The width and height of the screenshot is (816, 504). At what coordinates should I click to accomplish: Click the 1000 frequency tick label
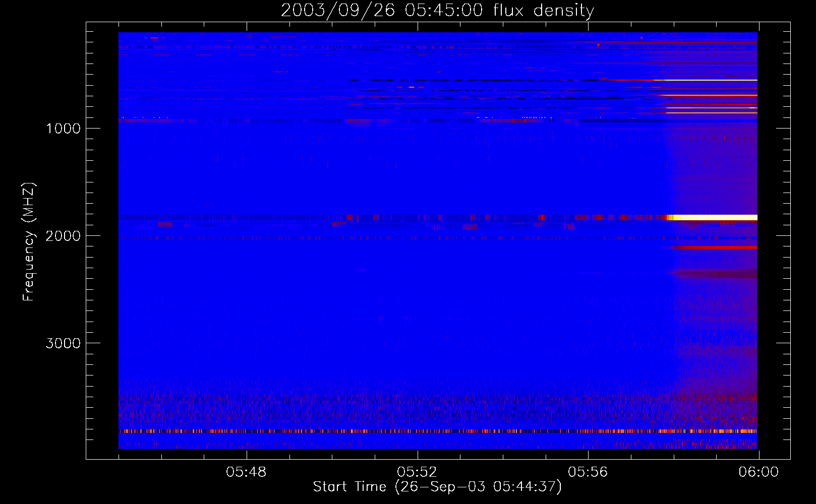pyautogui.click(x=63, y=129)
